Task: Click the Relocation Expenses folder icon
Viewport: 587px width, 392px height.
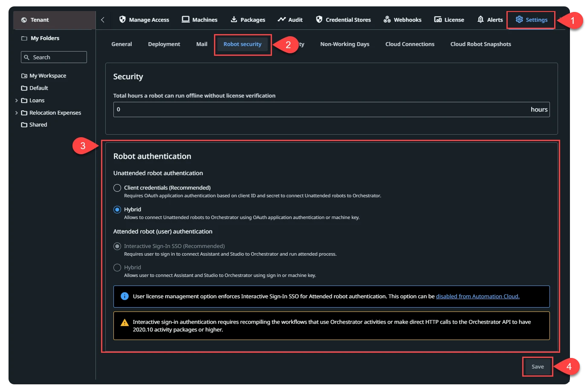Action: [24, 113]
